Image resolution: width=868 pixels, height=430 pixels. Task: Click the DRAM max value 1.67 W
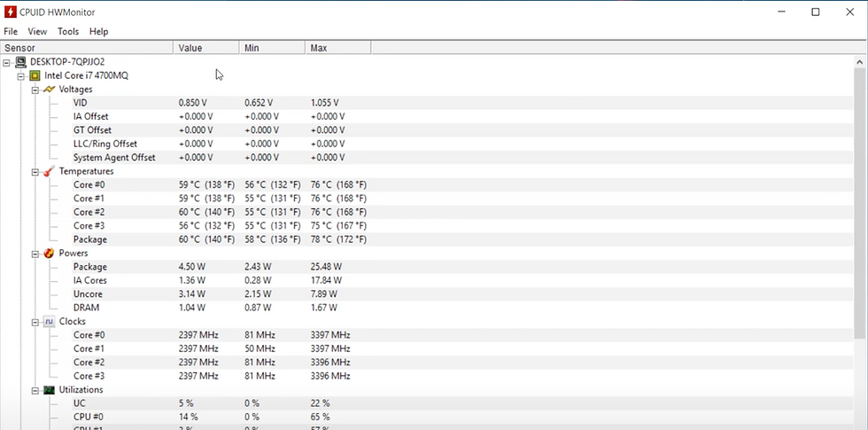pyautogui.click(x=324, y=308)
